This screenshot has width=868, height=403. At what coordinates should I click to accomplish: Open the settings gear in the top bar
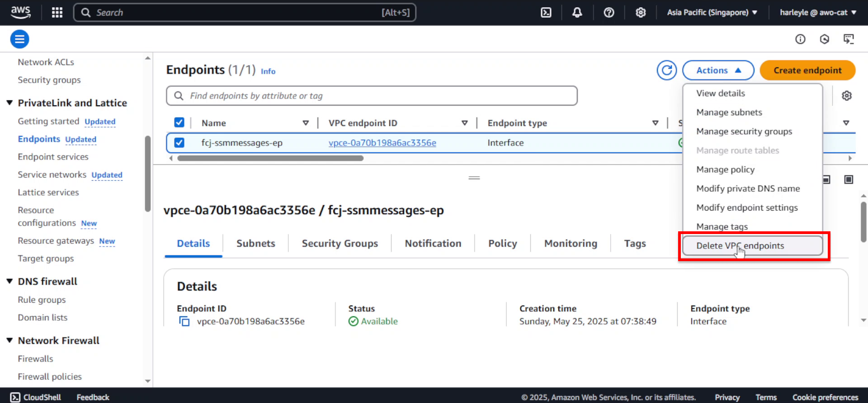click(x=641, y=12)
